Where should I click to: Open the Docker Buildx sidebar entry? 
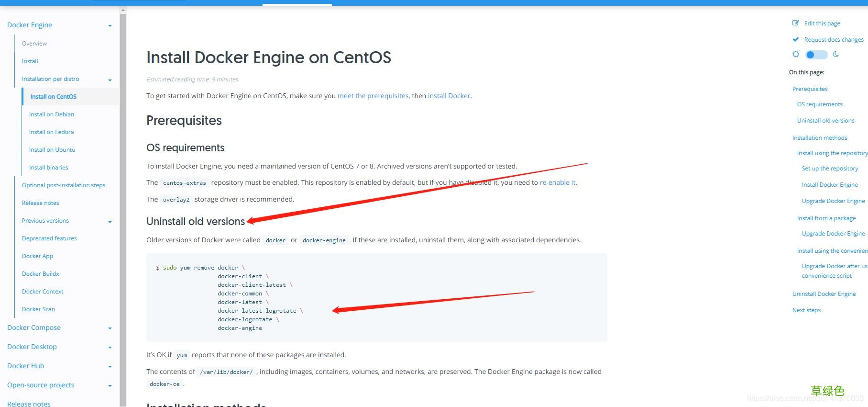pos(41,274)
